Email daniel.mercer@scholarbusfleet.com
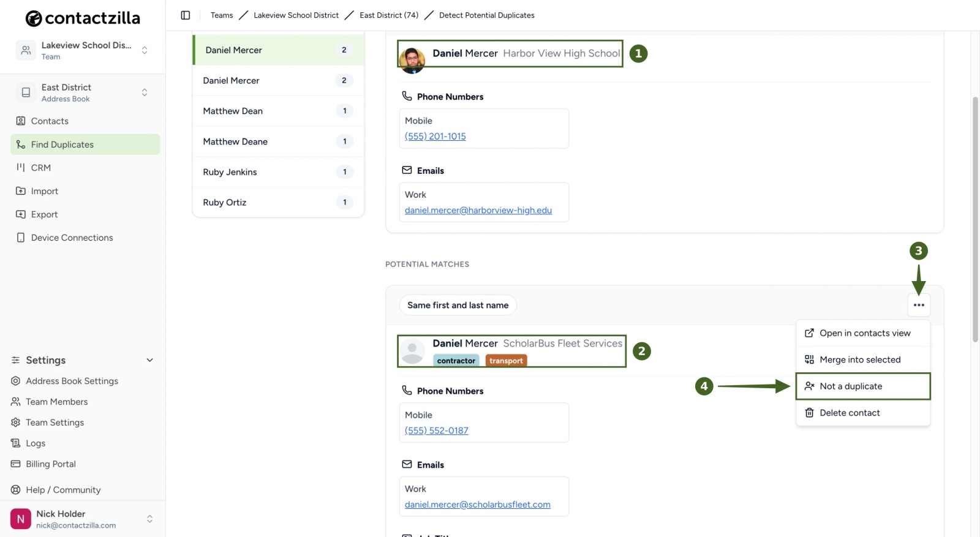Image resolution: width=980 pixels, height=537 pixels. 478,505
